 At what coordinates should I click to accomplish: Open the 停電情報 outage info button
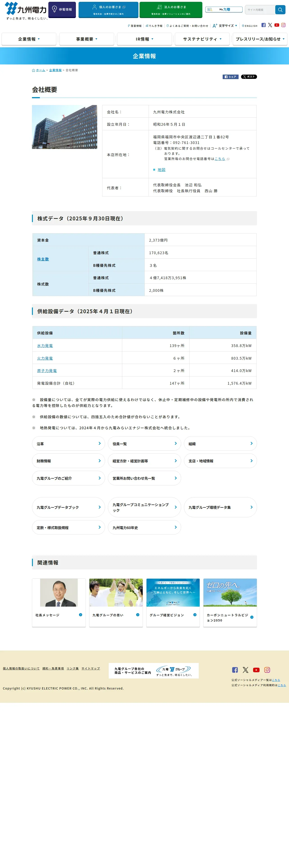tap(62, 9)
